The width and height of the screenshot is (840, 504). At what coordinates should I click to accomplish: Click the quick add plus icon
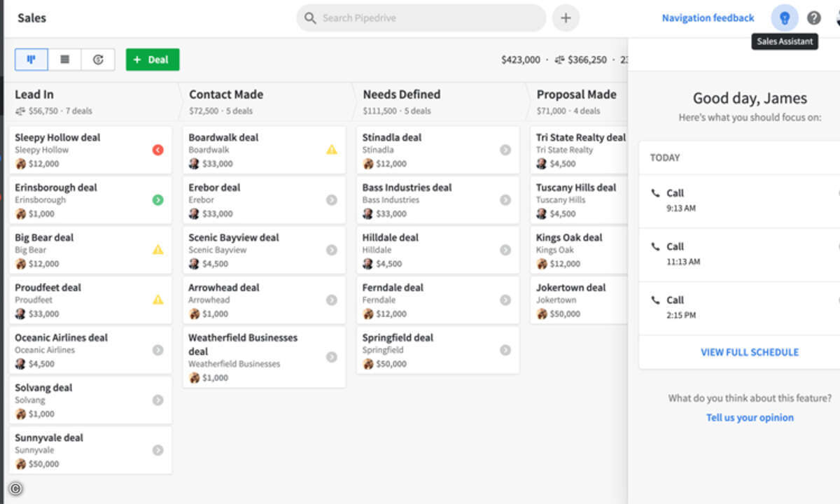(566, 18)
